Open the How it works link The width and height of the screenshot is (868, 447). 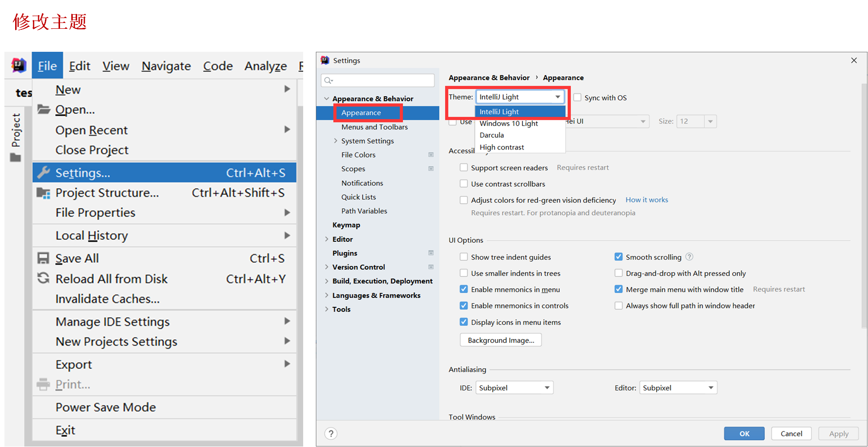[647, 200]
